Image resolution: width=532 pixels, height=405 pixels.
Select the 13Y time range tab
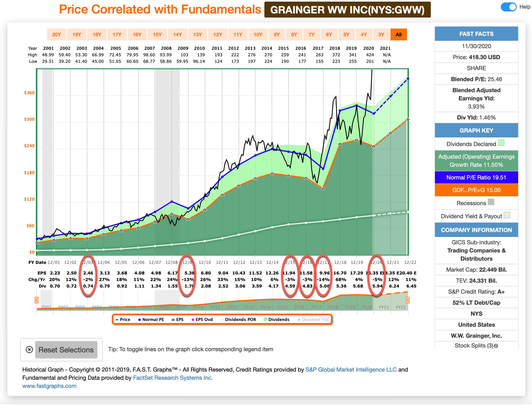pyautogui.click(x=197, y=34)
